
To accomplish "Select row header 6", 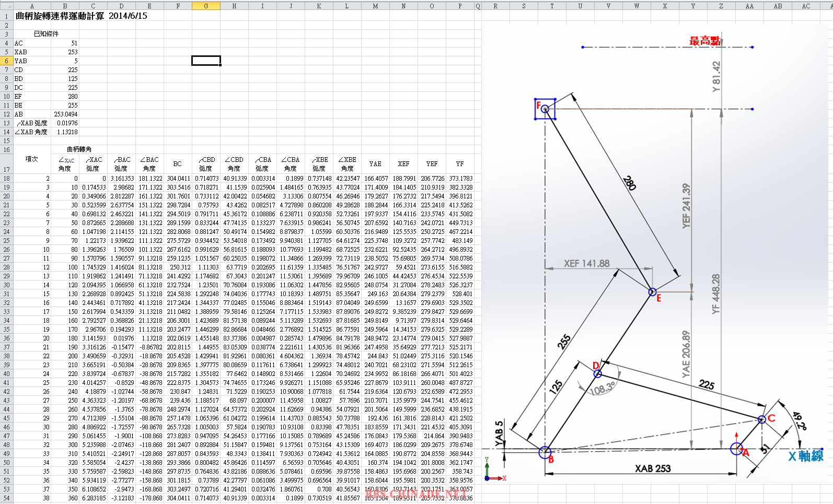I will (x=6, y=61).
